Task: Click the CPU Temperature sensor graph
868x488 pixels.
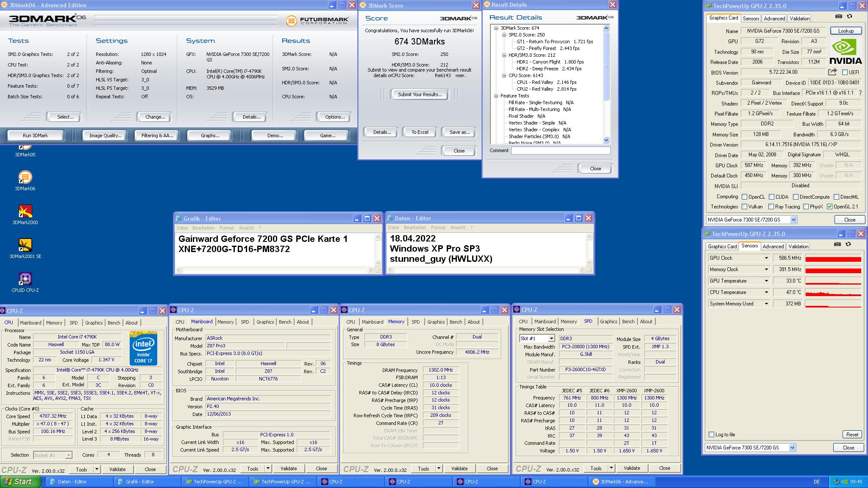Action: [x=833, y=292]
